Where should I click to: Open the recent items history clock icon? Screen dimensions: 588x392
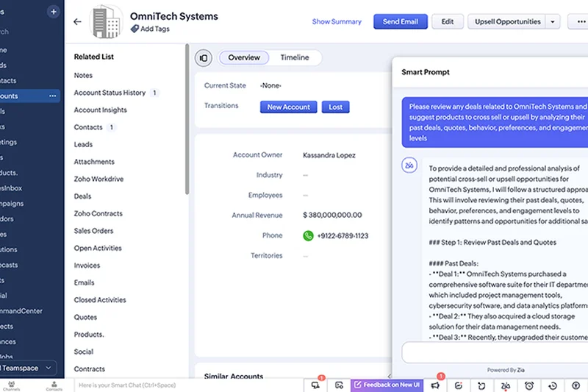click(x=553, y=385)
